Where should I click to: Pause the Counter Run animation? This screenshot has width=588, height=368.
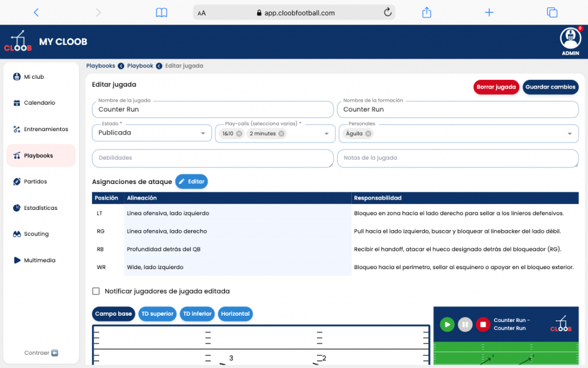coord(465,324)
